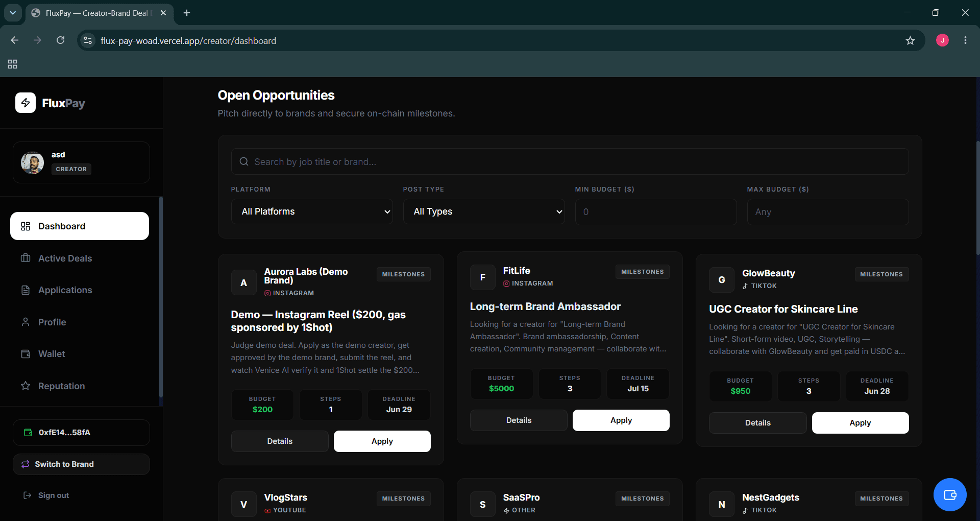The height and width of the screenshot is (521, 980).
Task: Click the VlogStars letter V avatar
Action: [x=244, y=504]
